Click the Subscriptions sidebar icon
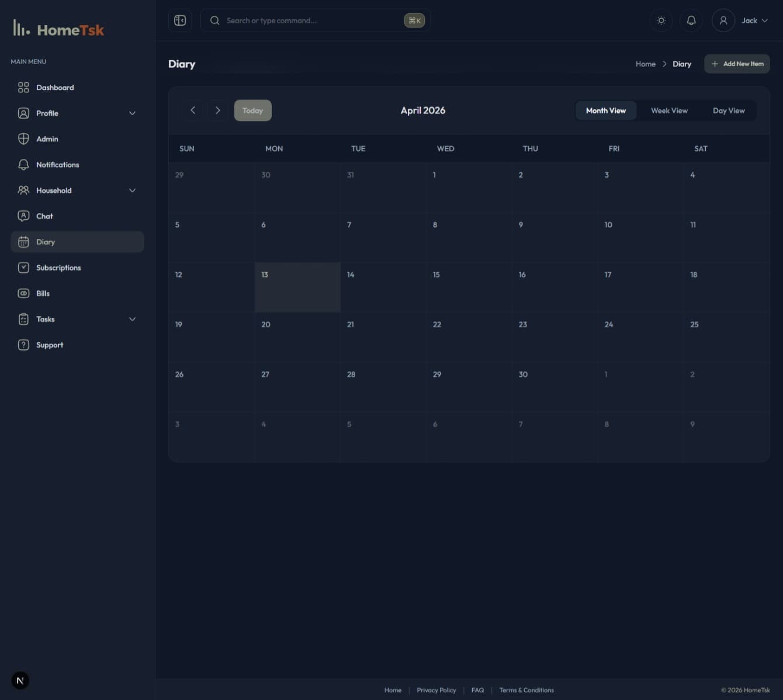783x700 pixels. (x=23, y=268)
